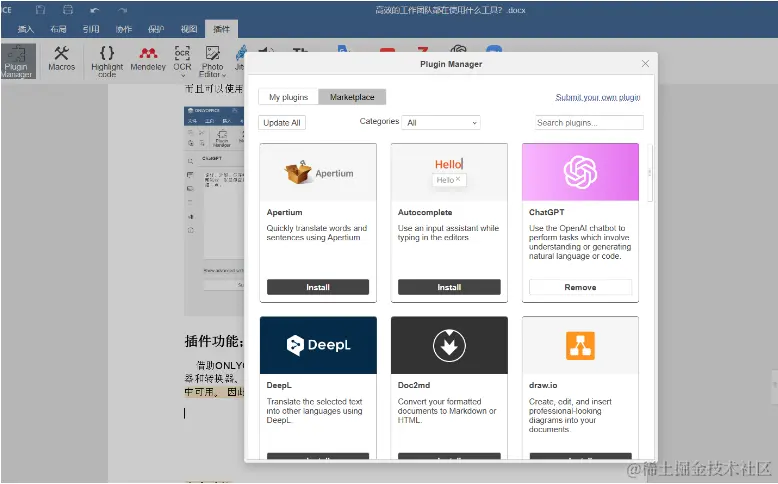
Task: Open the Macros tool
Action: pos(62,59)
